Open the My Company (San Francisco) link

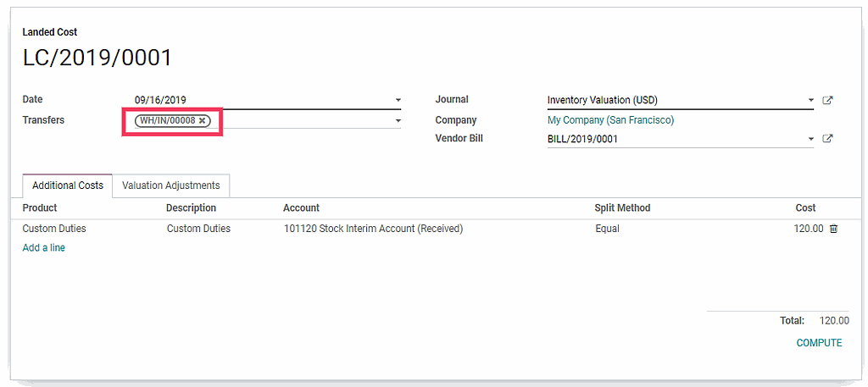pos(610,120)
